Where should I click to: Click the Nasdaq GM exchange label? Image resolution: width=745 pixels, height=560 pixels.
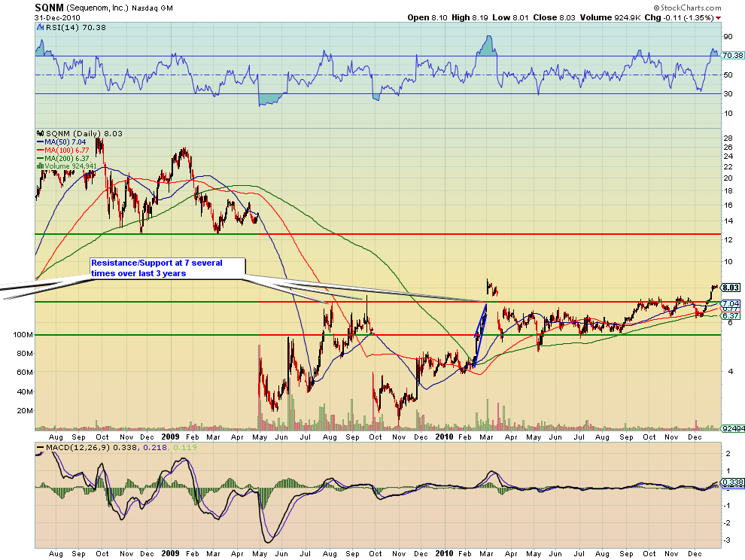click(x=152, y=8)
